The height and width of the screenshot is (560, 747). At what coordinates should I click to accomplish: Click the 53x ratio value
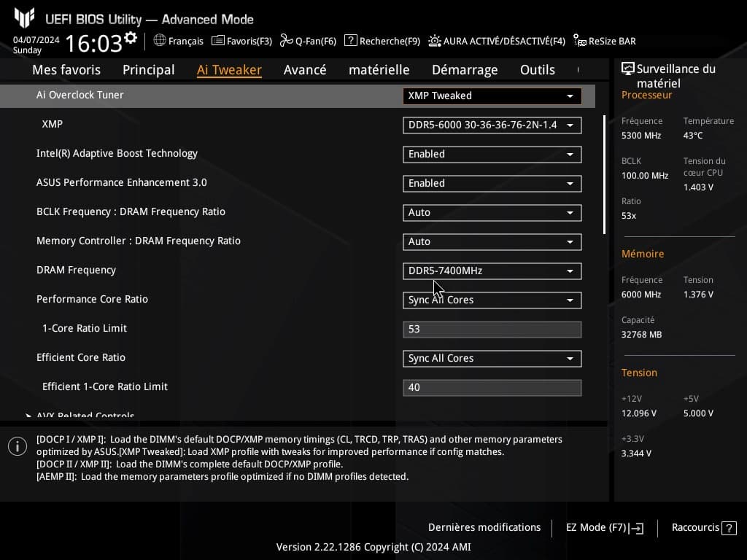tap(629, 216)
